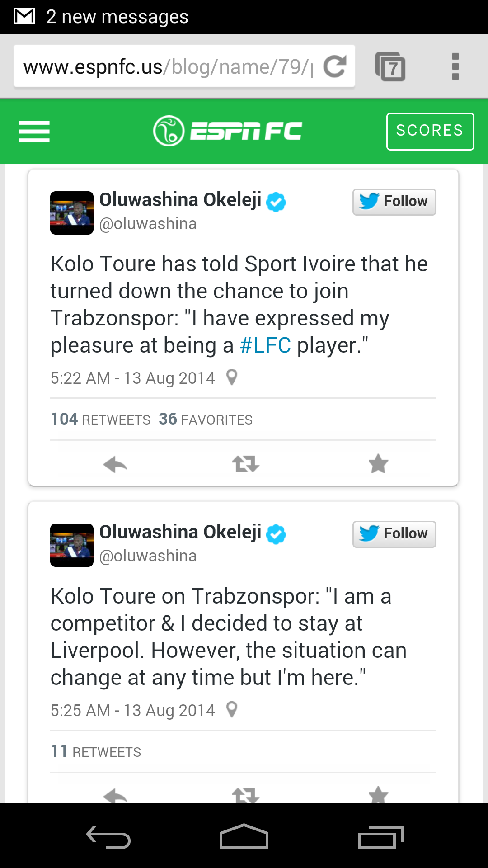View the first tweet's 36 favorites count
488x868 pixels.
(206, 419)
